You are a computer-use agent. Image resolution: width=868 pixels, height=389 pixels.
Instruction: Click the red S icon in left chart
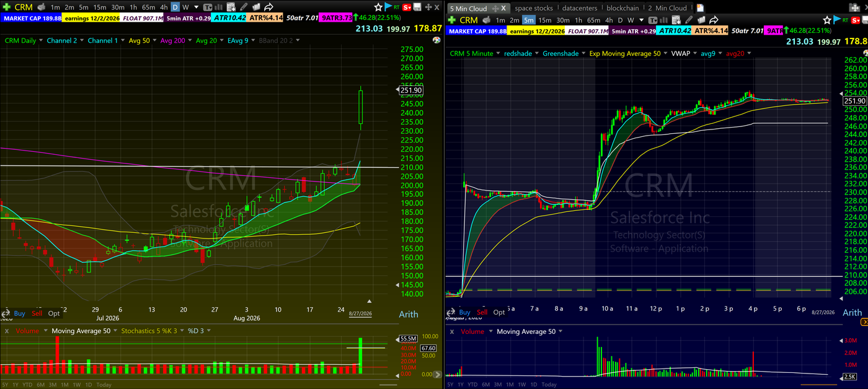coord(407,7)
